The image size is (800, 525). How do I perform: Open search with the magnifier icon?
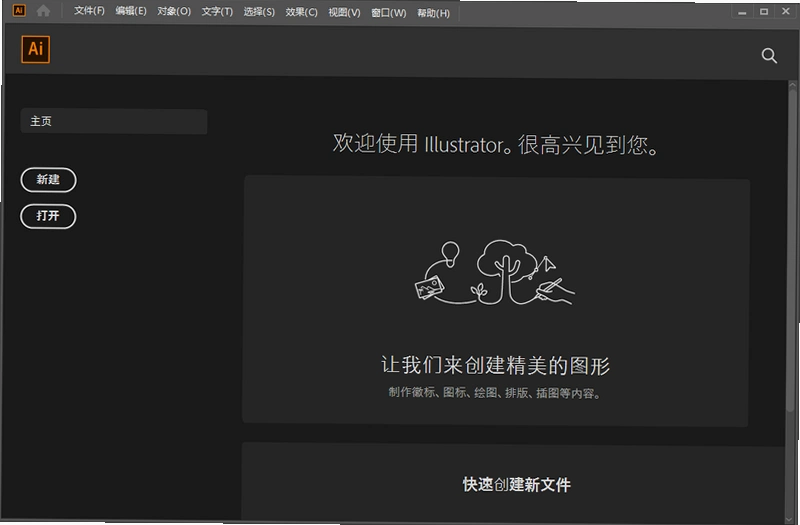[769, 56]
